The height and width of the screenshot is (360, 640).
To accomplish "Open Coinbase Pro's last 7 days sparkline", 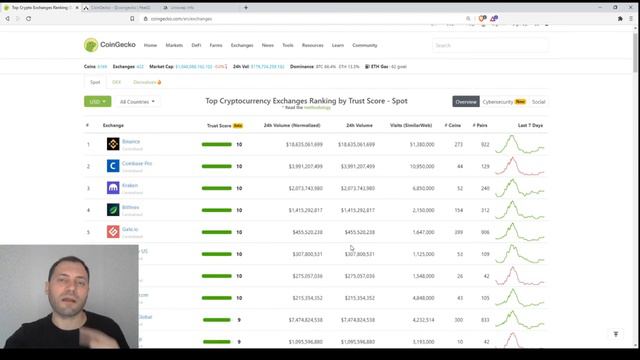I will (x=520, y=166).
